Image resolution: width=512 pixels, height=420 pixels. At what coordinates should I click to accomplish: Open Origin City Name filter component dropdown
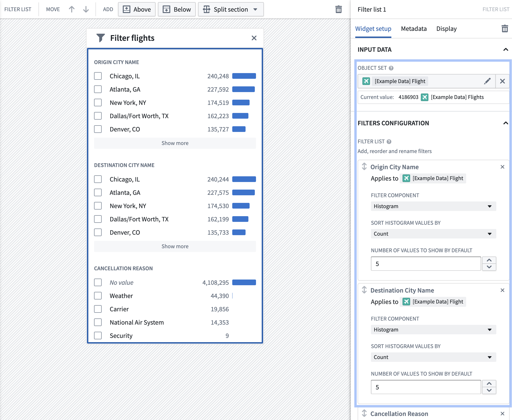[433, 206]
